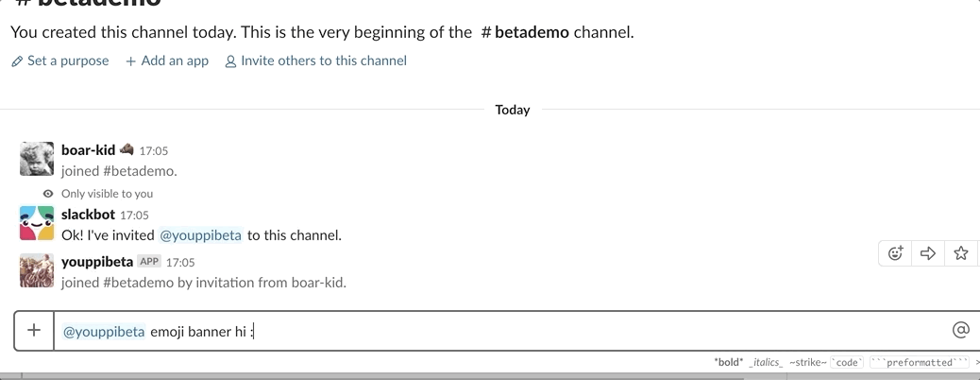Add an emoji reaction to message
This screenshot has width=980, height=380.
click(896, 253)
